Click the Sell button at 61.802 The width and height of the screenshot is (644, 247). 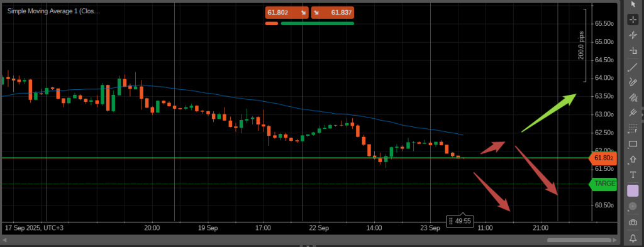(x=287, y=13)
